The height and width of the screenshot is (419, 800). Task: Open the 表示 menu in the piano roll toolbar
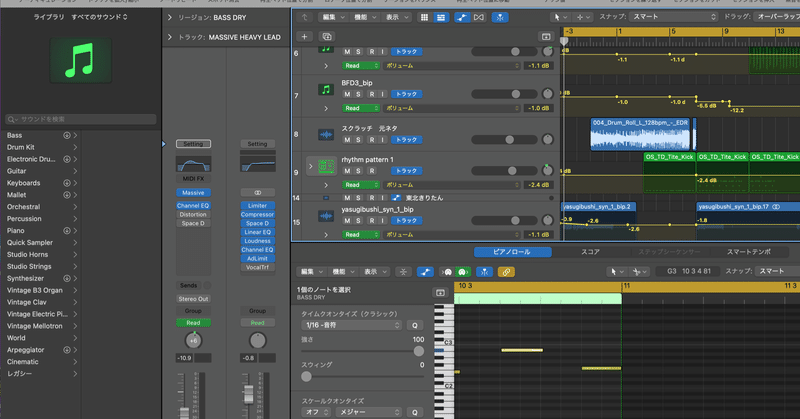point(374,272)
